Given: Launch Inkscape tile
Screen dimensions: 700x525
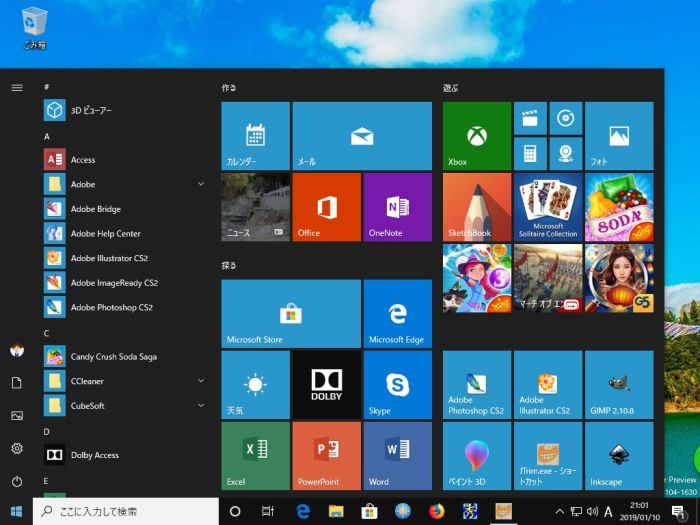Looking at the screenshot, I should click(618, 455).
